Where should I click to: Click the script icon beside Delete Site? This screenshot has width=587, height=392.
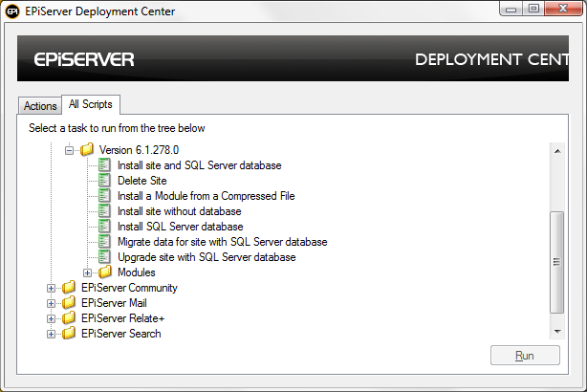pos(105,181)
